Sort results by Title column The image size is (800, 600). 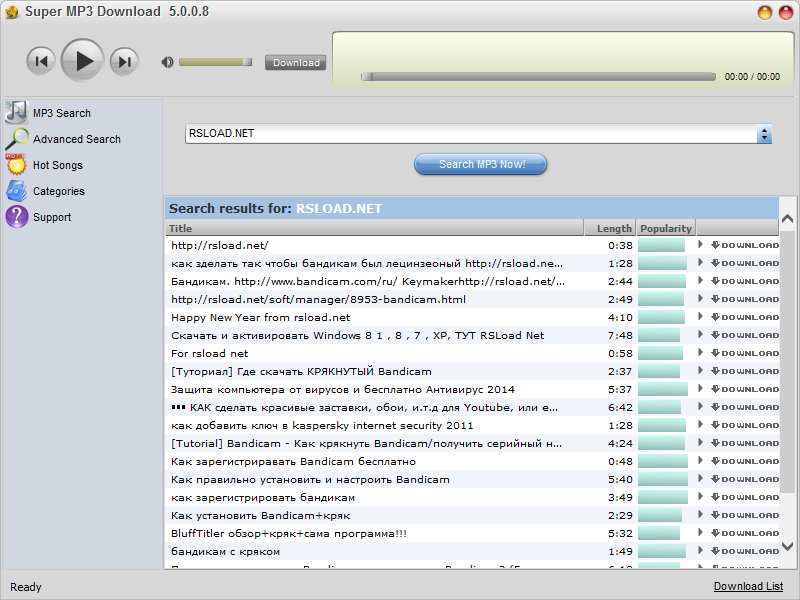(x=374, y=228)
